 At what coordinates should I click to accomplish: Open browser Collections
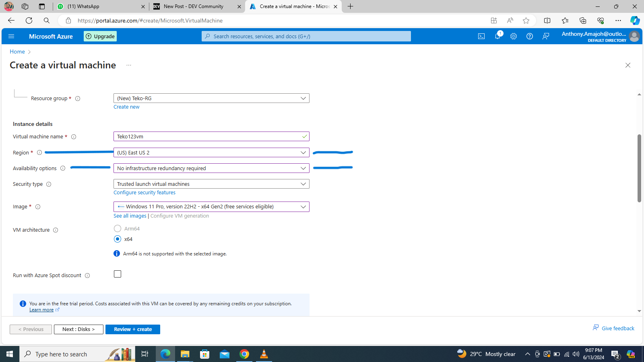click(x=583, y=21)
